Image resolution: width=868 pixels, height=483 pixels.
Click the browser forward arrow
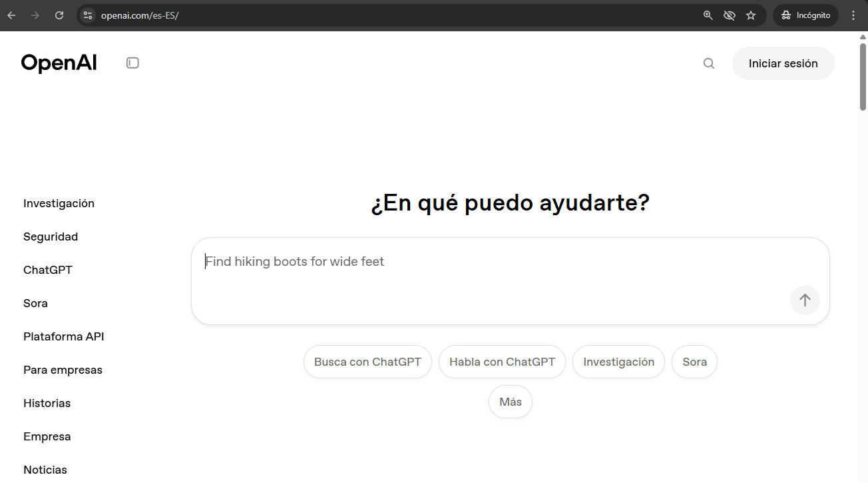pyautogui.click(x=35, y=15)
